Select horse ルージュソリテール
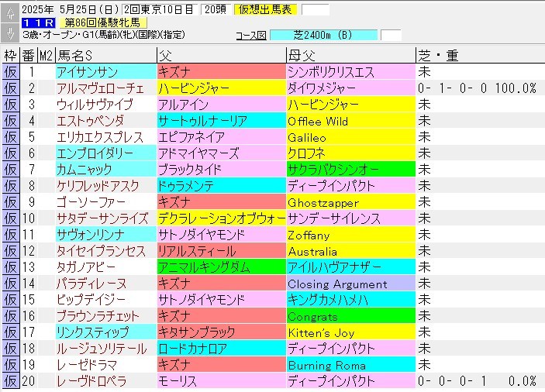545x392 pixels. 106,349
